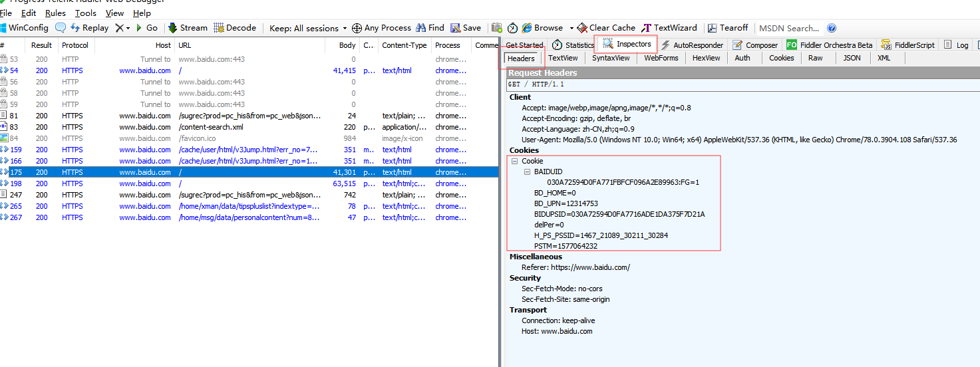Click the camera screenshot icon

[497, 28]
